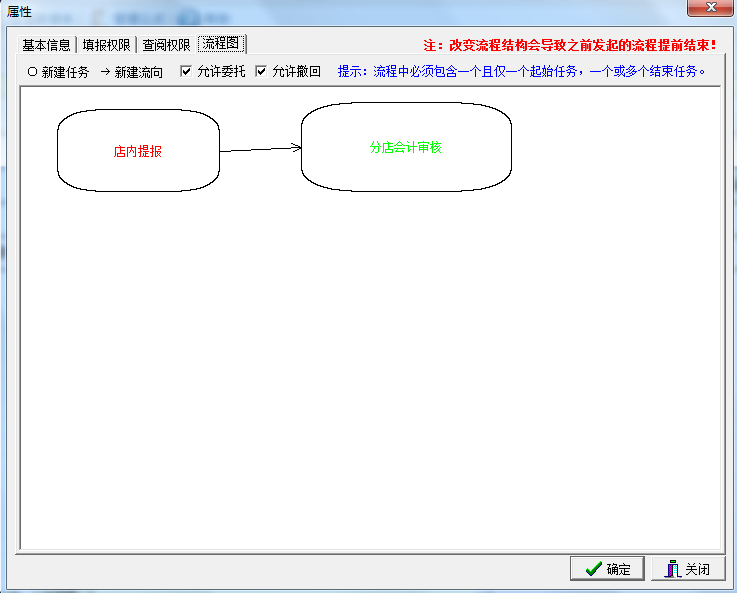Select the 流程图 tab
The height and width of the screenshot is (593, 737).
coord(221,44)
